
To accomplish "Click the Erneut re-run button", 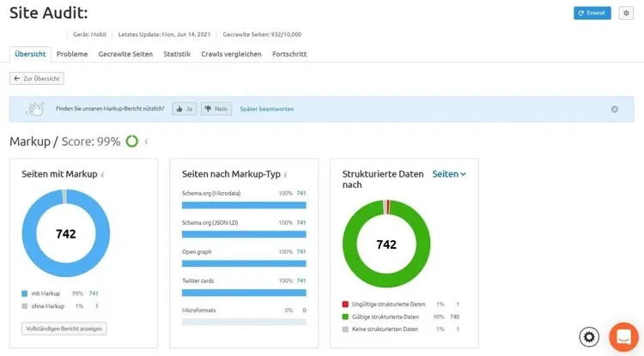I will [592, 13].
